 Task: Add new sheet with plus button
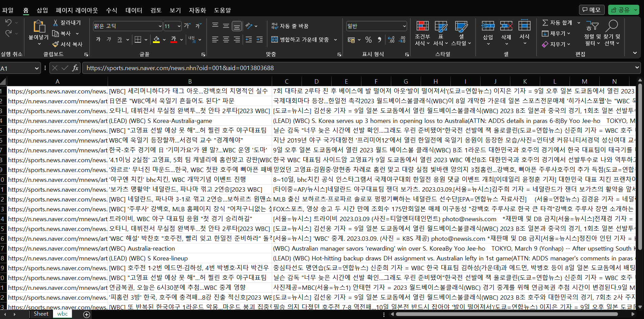87,315
